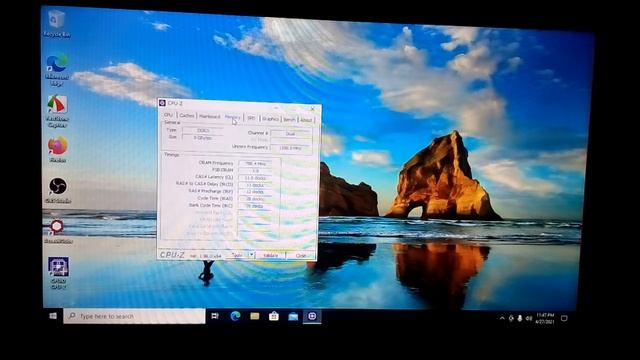Open the clock and date flyout
640x360 pixels.
pyautogui.click(x=545, y=318)
